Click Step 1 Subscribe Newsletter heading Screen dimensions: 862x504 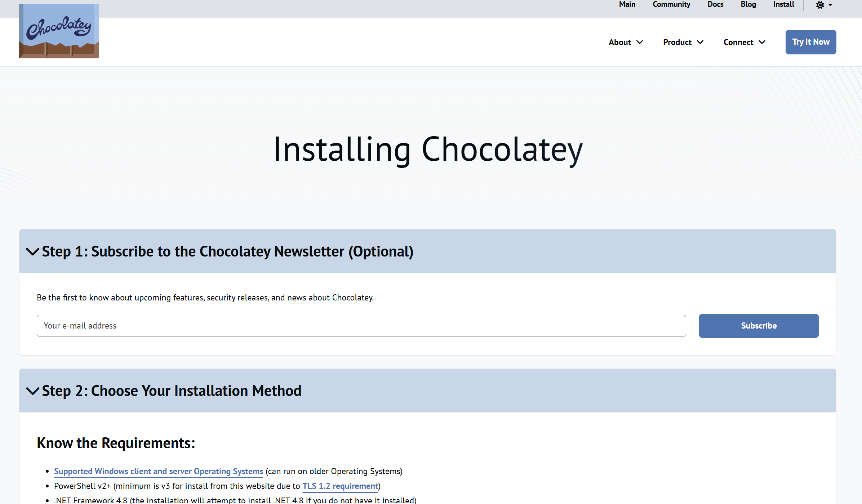227,251
